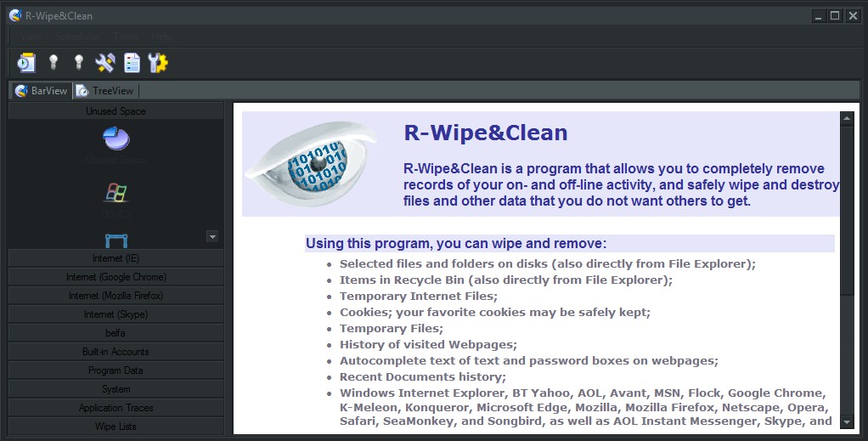Open the crossed wrench and hammer tools icon
The height and width of the screenshot is (441, 868).
pos(104,63)
